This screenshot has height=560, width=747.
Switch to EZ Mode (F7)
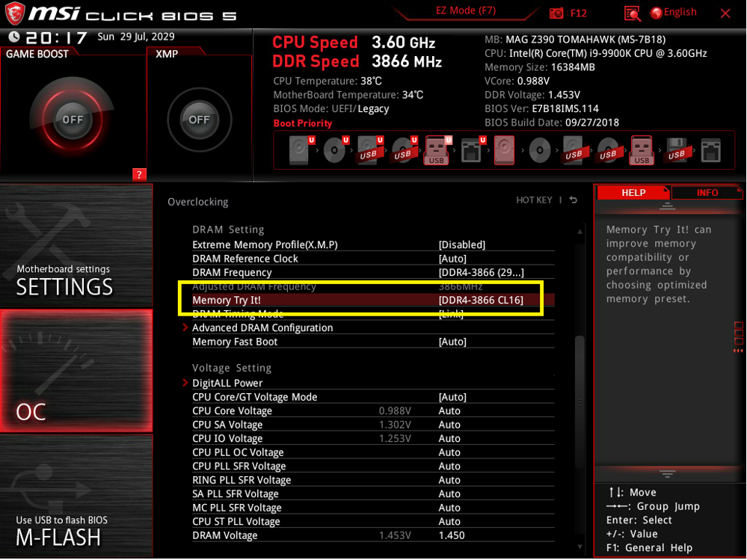pos(465,10)
